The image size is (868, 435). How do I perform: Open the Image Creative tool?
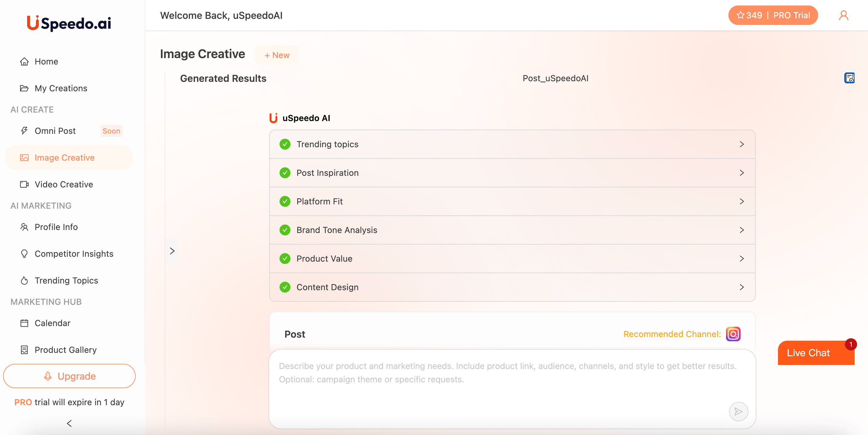[64, 157]
